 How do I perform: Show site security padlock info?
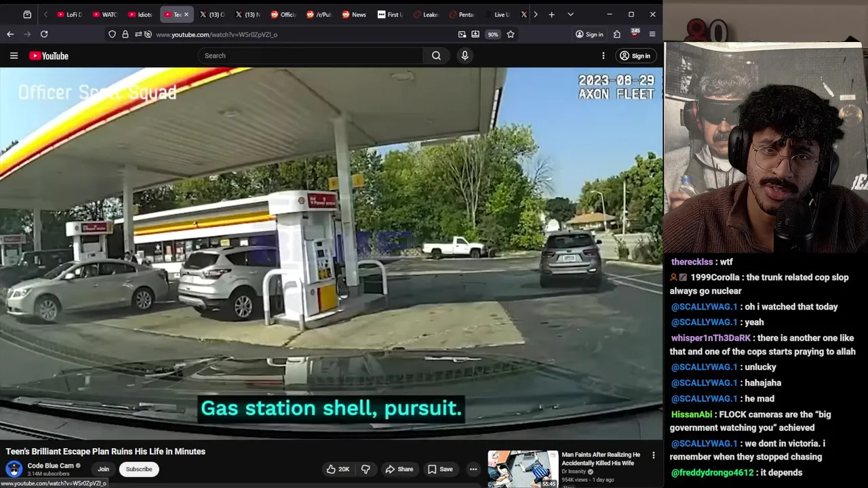tap(125, 34)
